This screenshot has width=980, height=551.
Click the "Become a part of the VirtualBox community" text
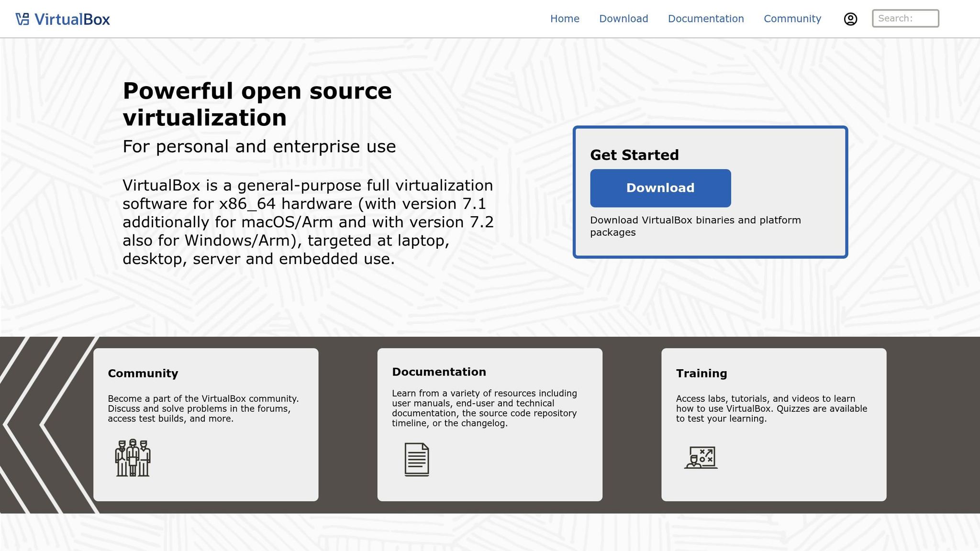point(203,408)
